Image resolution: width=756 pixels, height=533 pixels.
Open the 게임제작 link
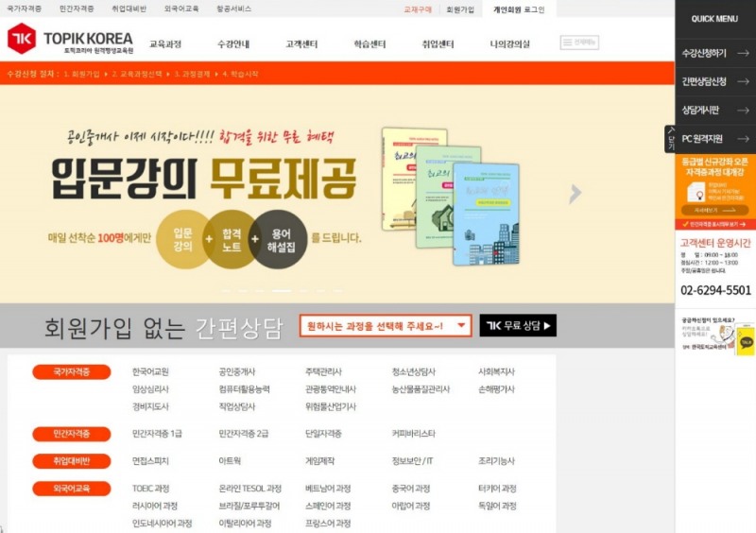click(319, 461)
